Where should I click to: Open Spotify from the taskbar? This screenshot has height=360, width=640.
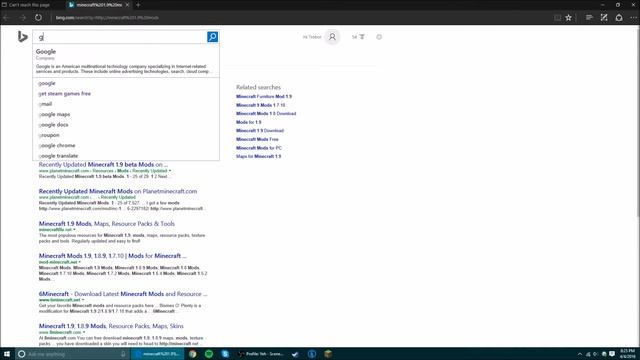(x=209, y=354)
